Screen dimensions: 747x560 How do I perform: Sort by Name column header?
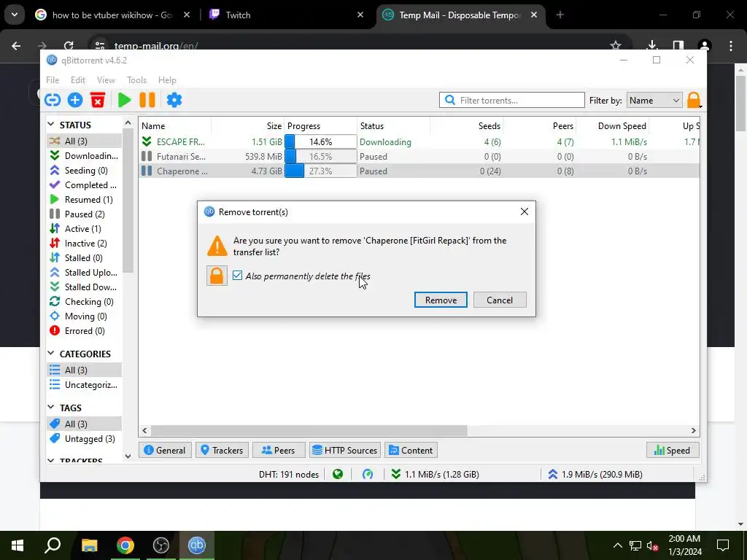[175, 125]
